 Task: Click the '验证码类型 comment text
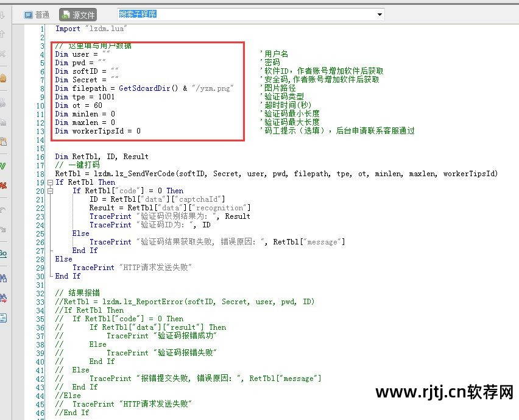[x=282, y=97]
